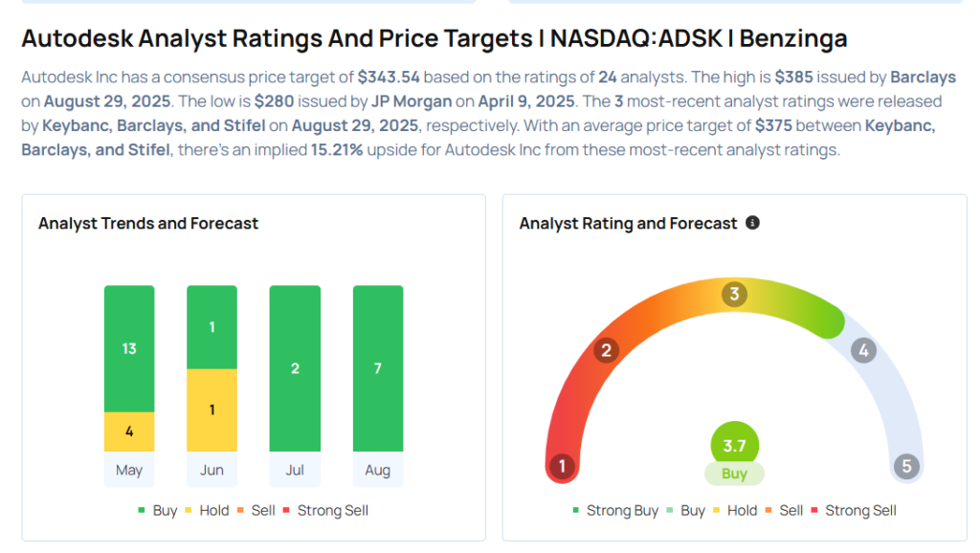Click gauge marker number 5

(x=905, y=467)
